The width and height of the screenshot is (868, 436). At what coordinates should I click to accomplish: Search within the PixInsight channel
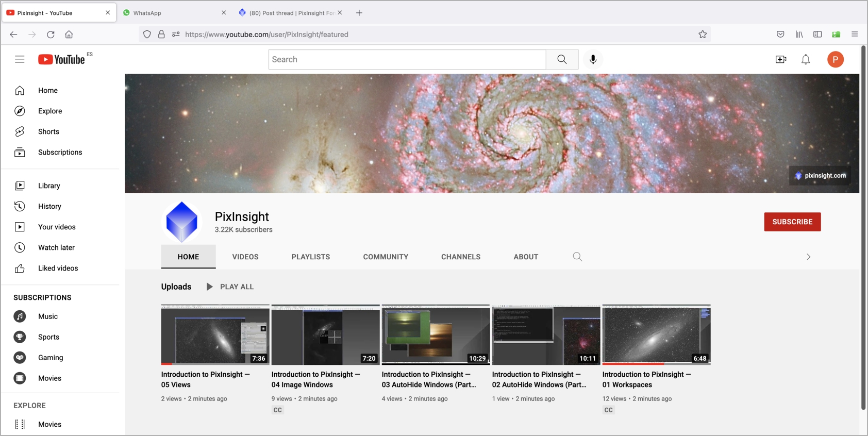[577, 257]
